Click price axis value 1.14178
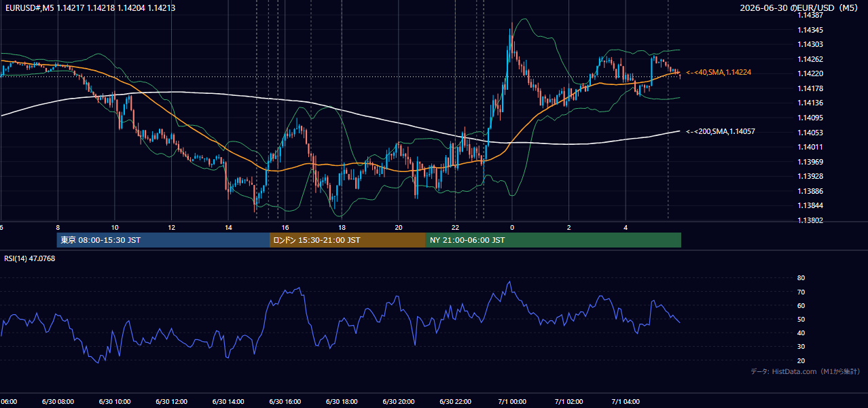The height and width of the screenshot is (408, 868). [810, 88]
